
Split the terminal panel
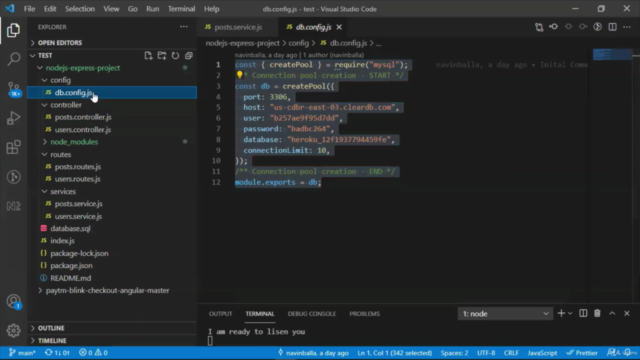(583, 313)
